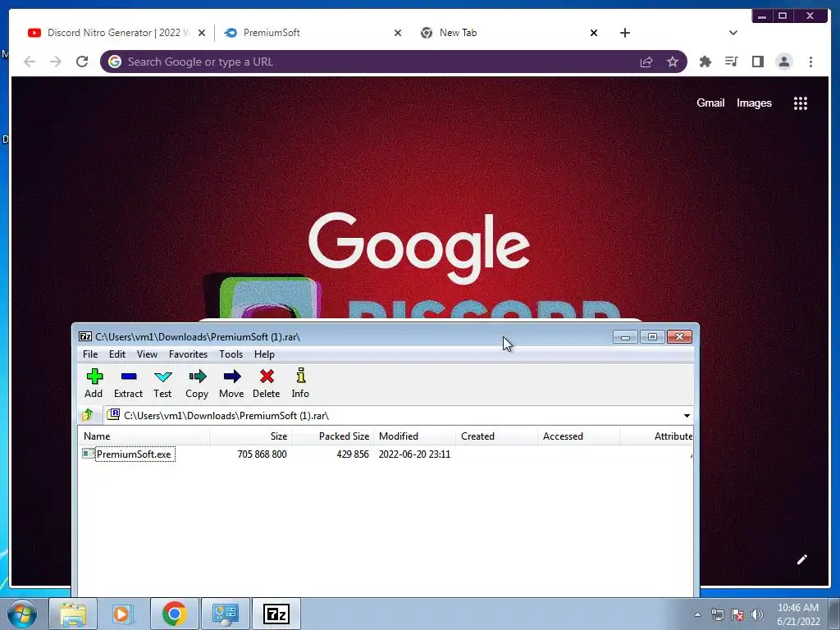Open the 7-Zip View menu
The image size is (840, 630).
(x=147, y=354)
